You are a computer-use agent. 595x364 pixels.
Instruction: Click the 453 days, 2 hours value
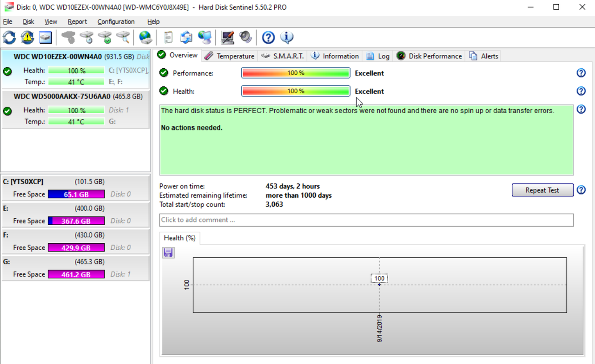click(x=293, y=186)
